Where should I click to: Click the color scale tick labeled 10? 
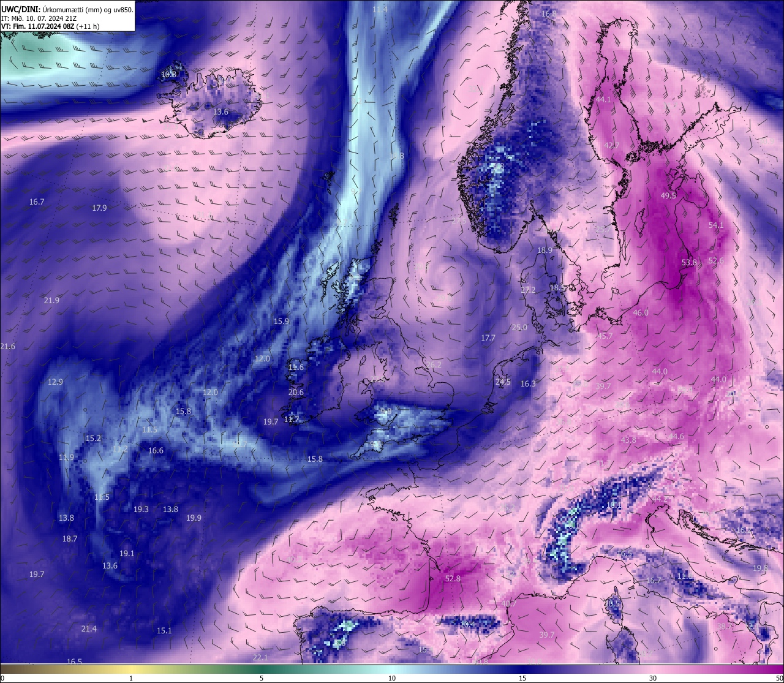point(392,677)
